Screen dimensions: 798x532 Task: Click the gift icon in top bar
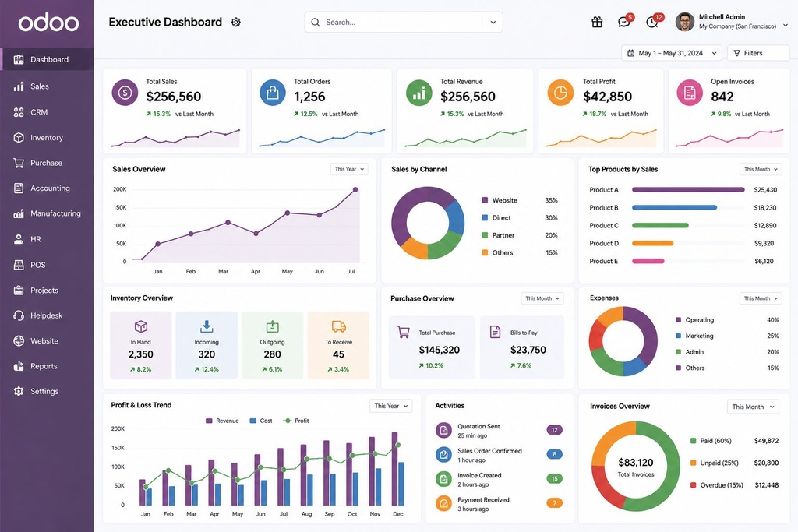point(597,22)
